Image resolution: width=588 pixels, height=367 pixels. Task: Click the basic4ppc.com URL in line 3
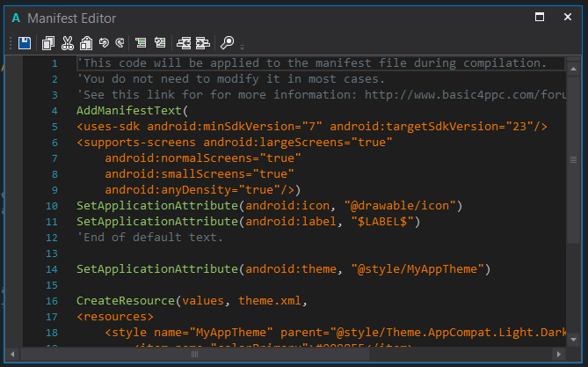(465, 95)
